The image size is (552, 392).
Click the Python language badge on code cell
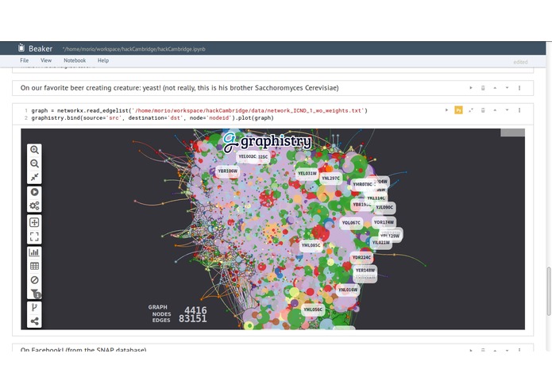[x=458, y=110]
